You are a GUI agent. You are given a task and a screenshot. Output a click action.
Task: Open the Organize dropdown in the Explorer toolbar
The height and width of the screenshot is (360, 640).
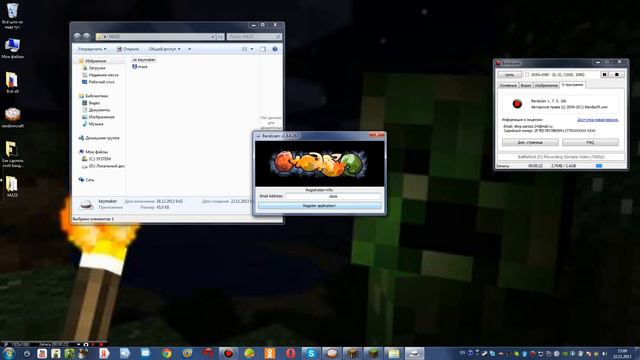pos(92,49)
